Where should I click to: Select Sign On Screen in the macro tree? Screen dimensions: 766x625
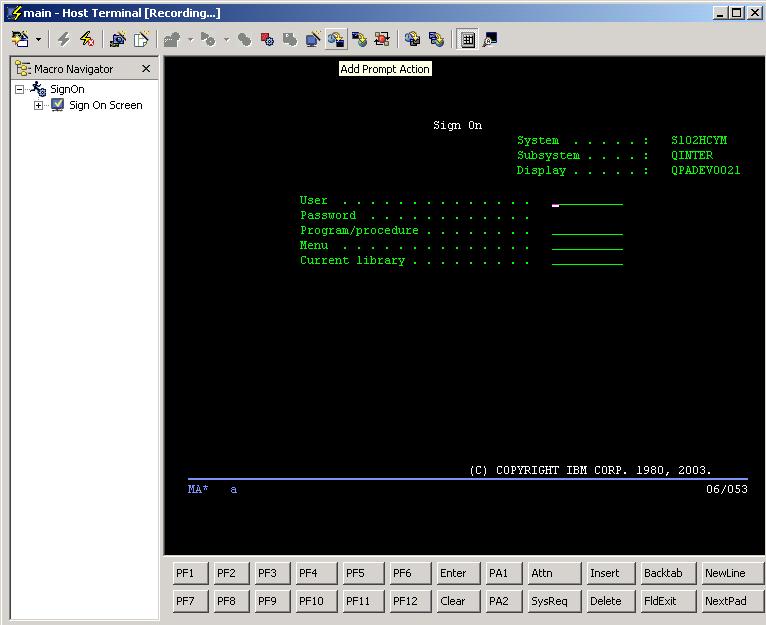pyautogui.click(x=106, y=105)
